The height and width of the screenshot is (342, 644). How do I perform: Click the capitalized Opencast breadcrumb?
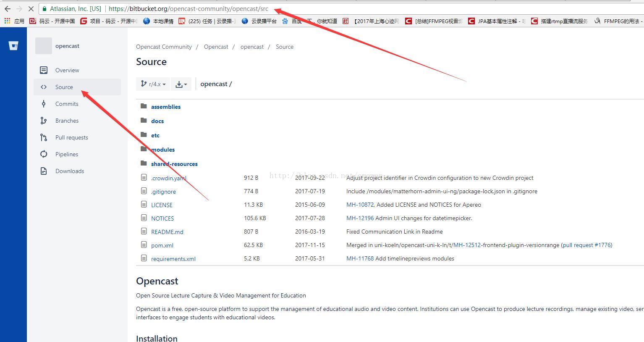click(216, 47)
